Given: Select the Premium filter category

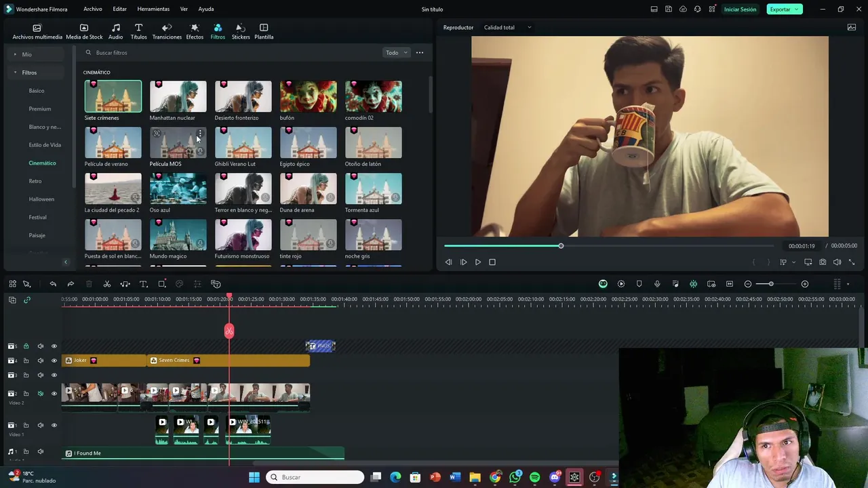Looking at the screenshot, I should (40, 108).
